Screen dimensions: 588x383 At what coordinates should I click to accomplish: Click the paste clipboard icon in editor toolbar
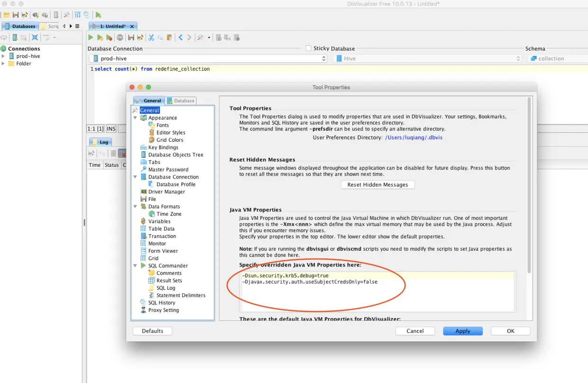pos(169,37)
